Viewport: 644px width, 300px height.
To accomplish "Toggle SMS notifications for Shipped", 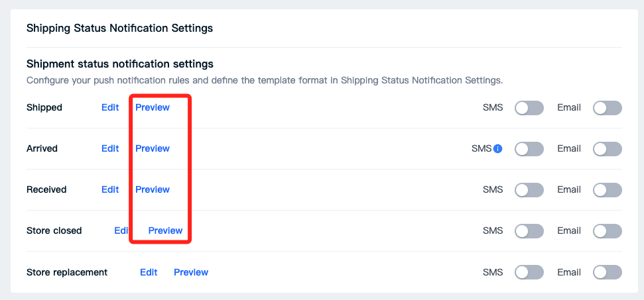I will [529, 108].
